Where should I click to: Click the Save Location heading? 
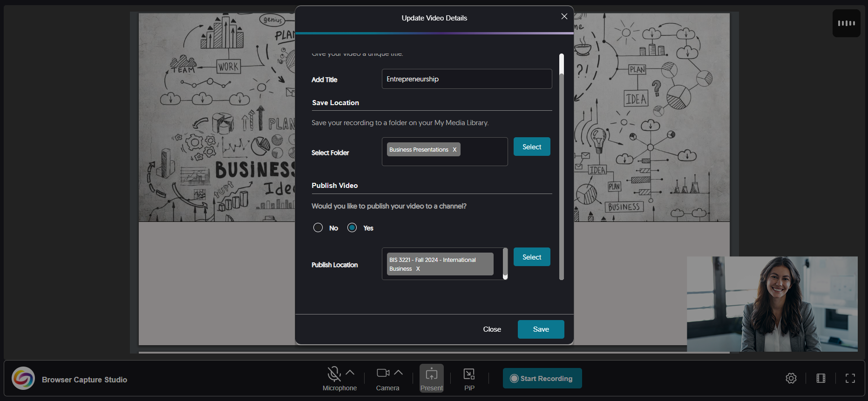coord(335,103)
